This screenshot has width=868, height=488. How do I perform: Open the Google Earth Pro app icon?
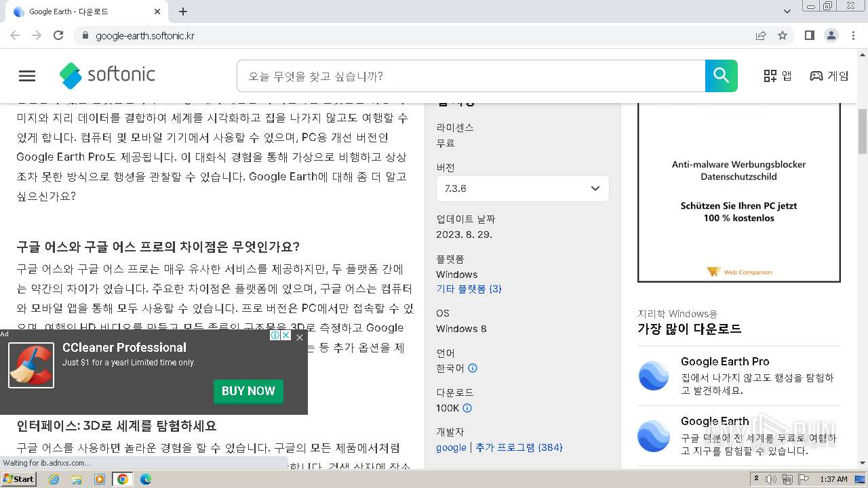click(x=654, y=375)
